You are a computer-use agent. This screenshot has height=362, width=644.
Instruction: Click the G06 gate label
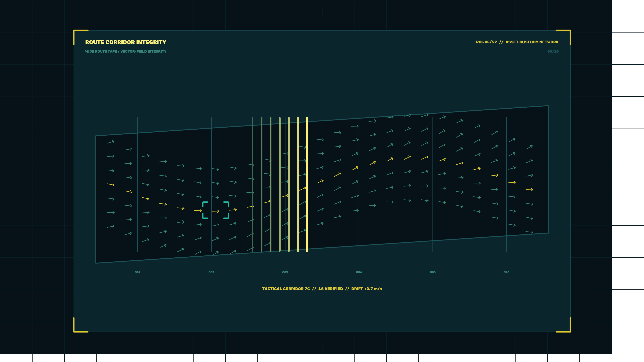point(506,272)
